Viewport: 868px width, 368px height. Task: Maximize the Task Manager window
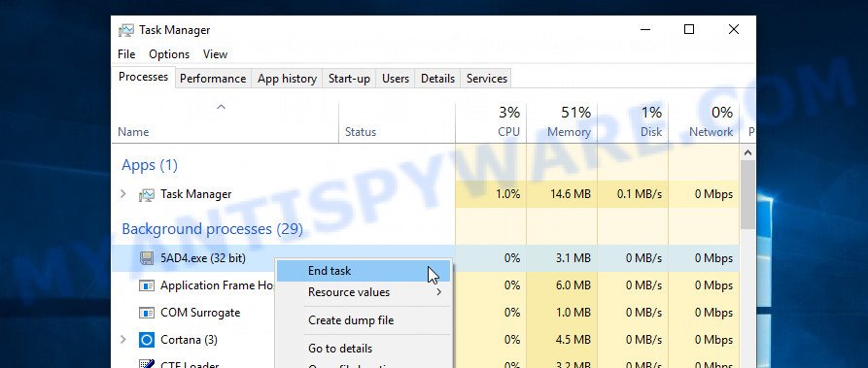[x=689, y=30]
